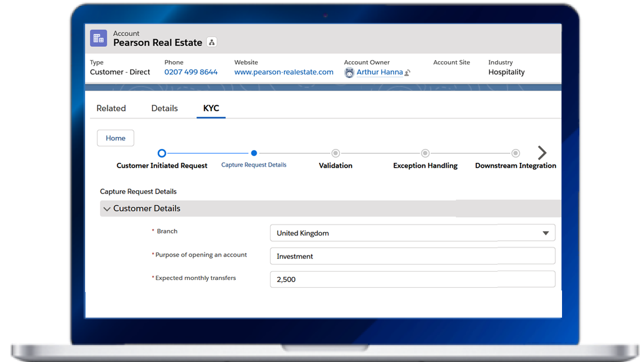Viewport: 644px width, 362px height.
Task: Select the Downstream Integration stage marker
Action: click(516, 153)
